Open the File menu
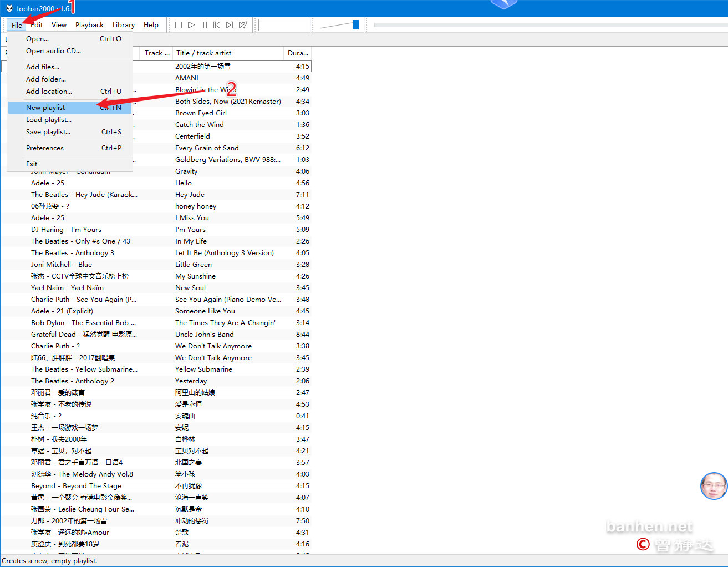 tap(17, 25)
